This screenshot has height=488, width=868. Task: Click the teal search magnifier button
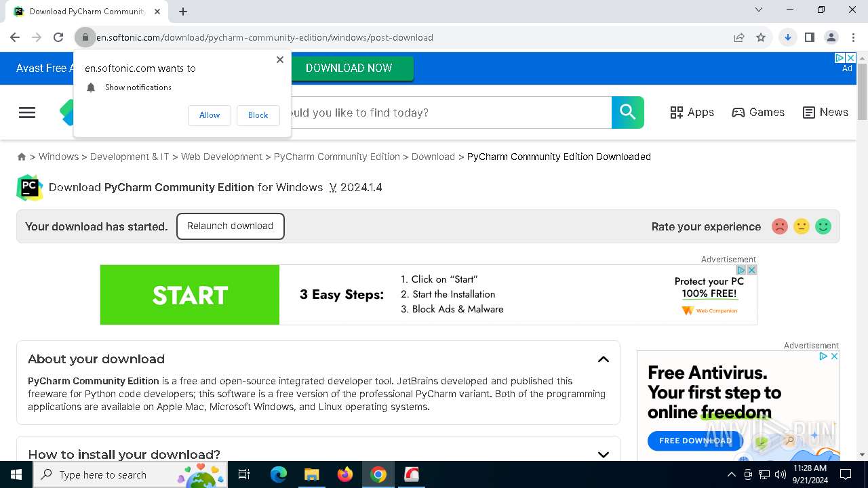point(628,113)
